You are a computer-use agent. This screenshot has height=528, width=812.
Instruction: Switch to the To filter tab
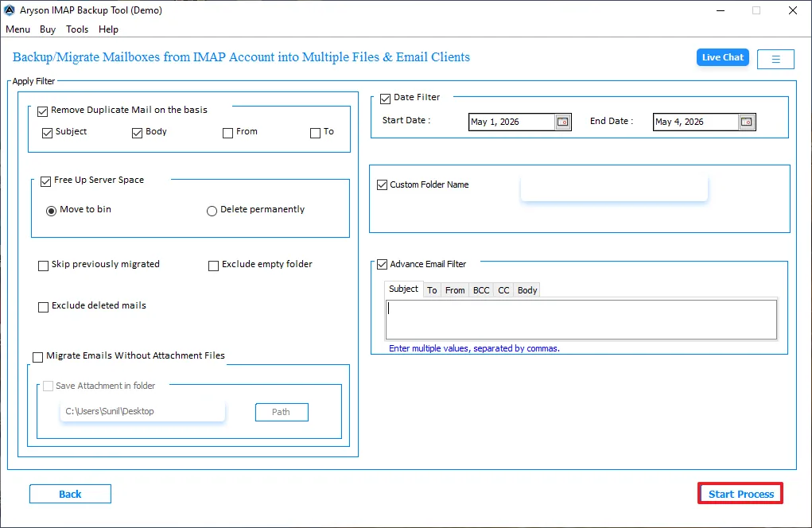tap(432, 290)
